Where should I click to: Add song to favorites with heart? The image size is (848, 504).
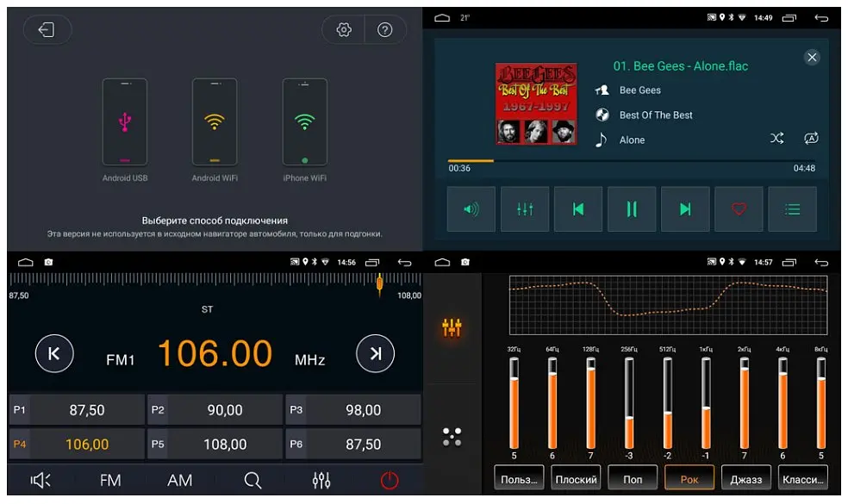(739, 209)
